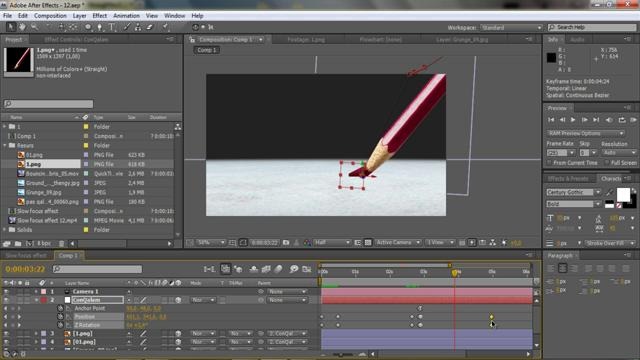
Task: Select the Selection arrow tool
Action: [x=11, y=27]
